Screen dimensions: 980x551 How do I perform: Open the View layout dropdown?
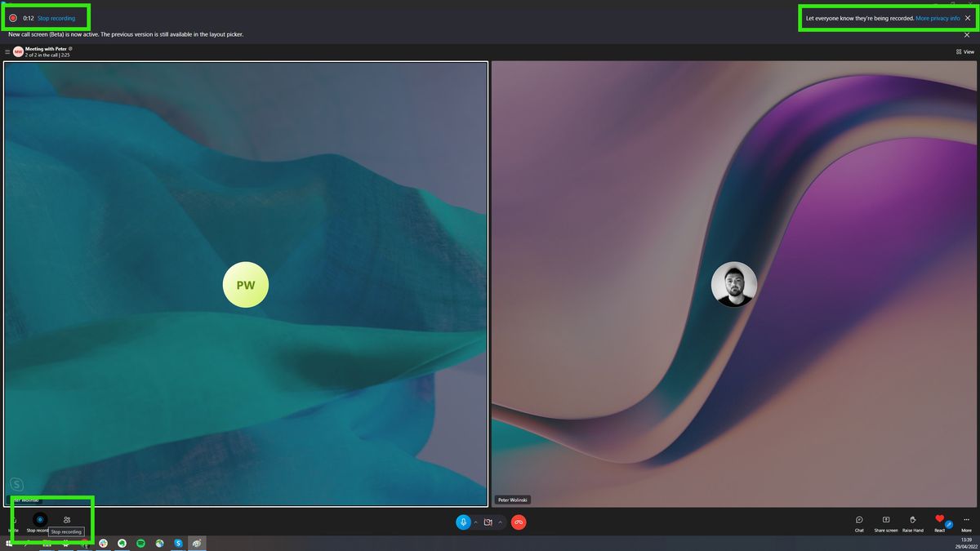[x=964, y=51]
